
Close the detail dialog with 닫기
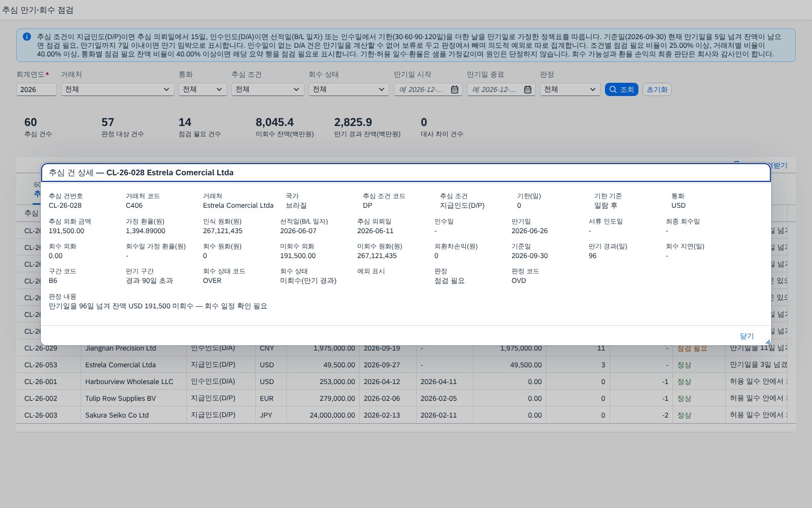tap(747, 336)
